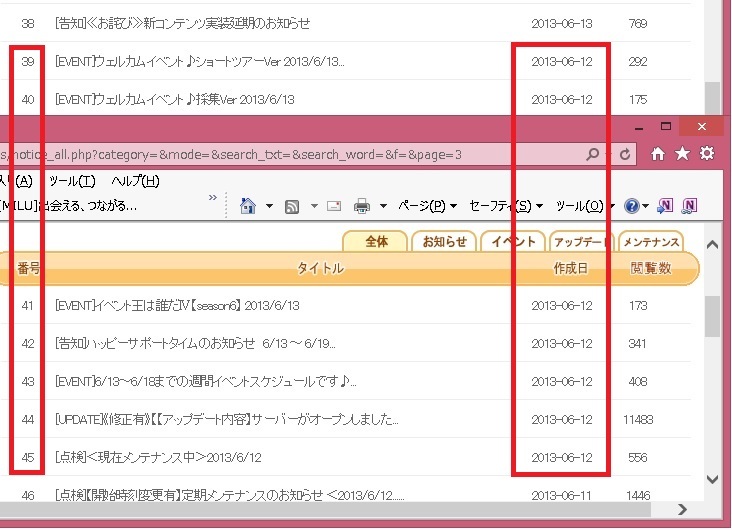Click the browser Favorites star icon
732x530 pixels.
pyautogui.click(x=682, y=154)
